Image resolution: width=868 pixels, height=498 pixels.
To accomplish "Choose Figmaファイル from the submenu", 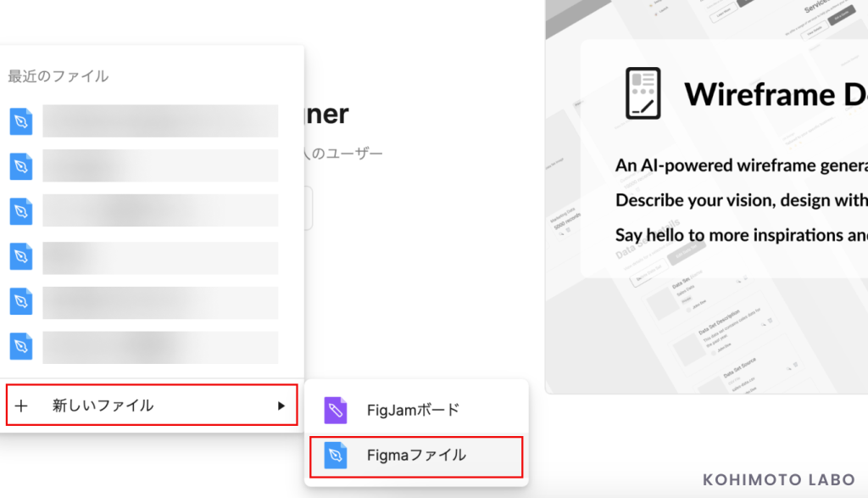I will click(416, 456).
